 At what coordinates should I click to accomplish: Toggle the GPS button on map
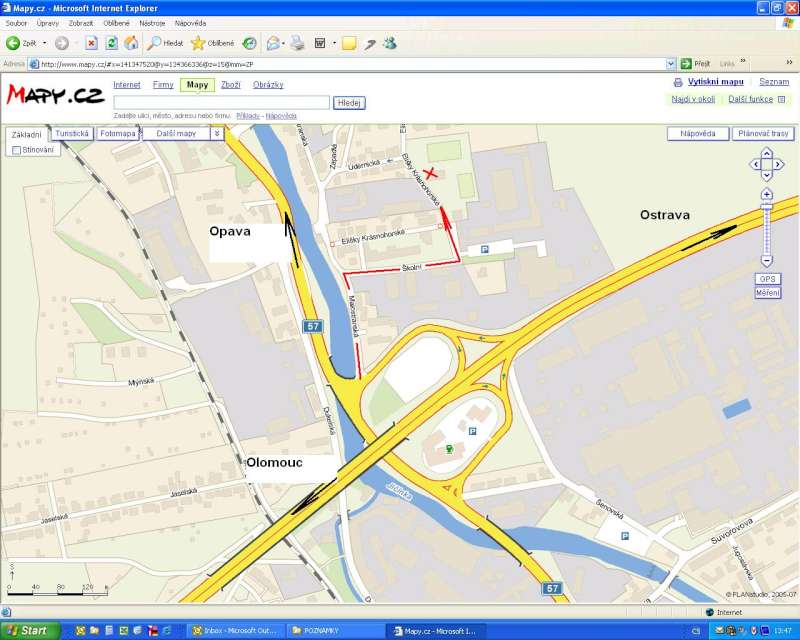767,279
